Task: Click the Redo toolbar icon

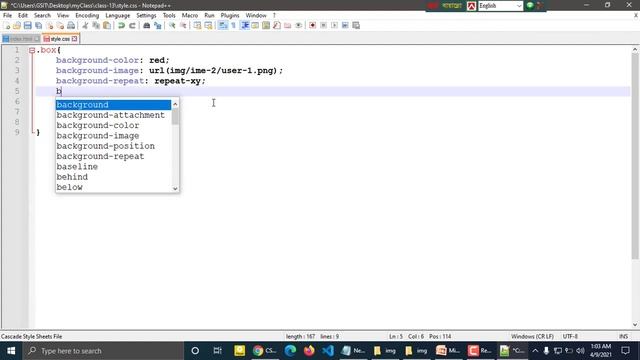Action: pyautogui.click(x=132, y=25)
